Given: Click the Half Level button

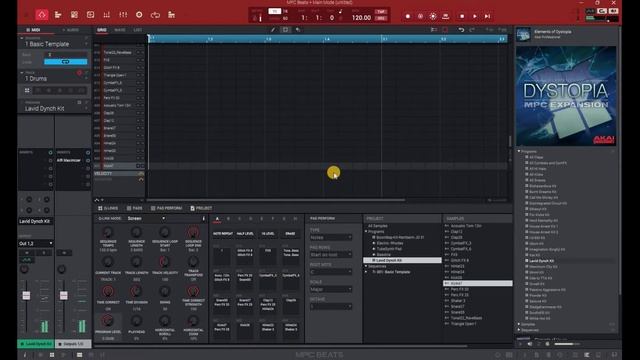Looking at the screenshot, I should click(x=245, y=233).
